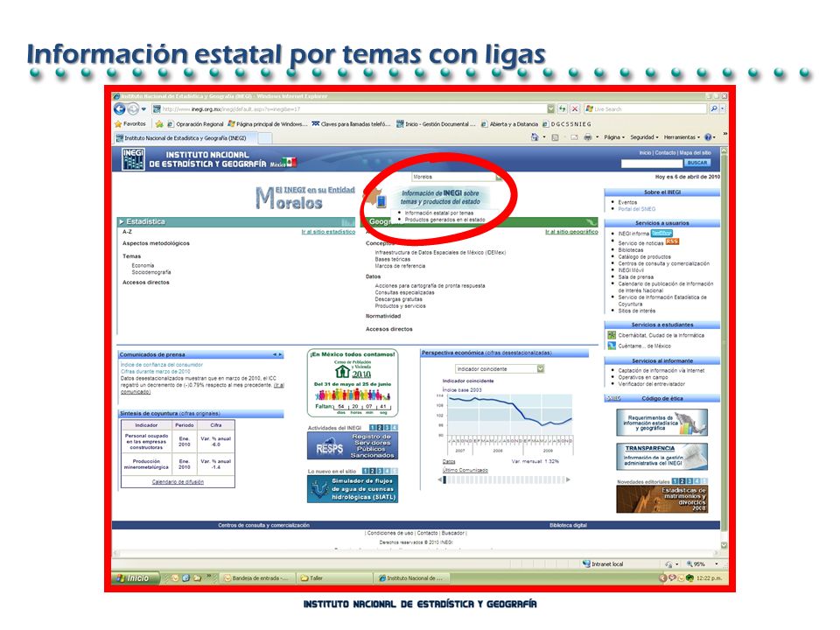Click the next arrow in Comunicados de prensa

280,354
